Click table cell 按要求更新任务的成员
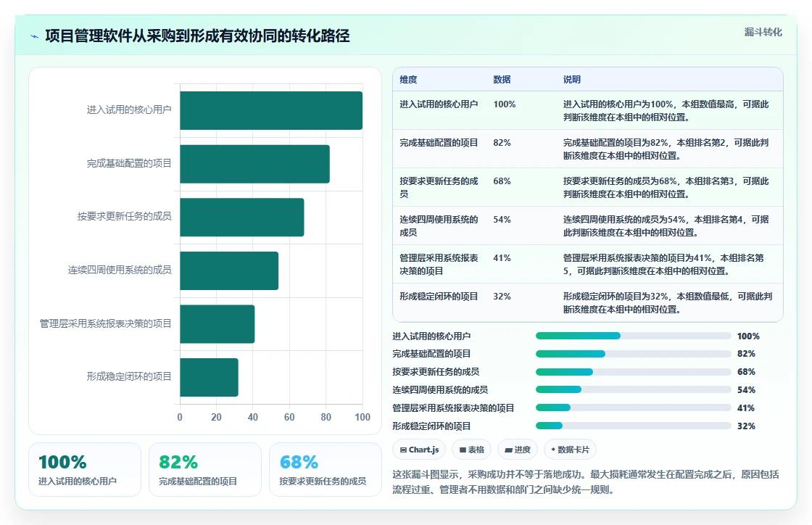Image resolution: width=812 pixels, height=525 pixels. (x=439, y=187)
